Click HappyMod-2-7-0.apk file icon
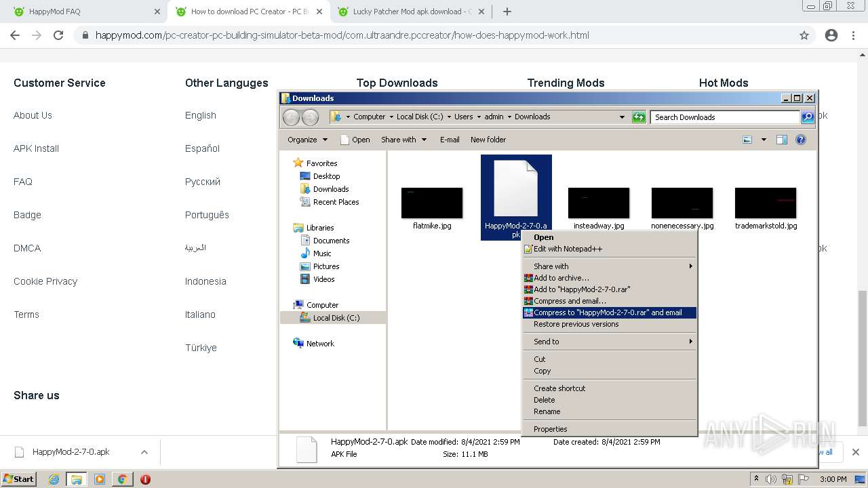 tap(516, 189)
